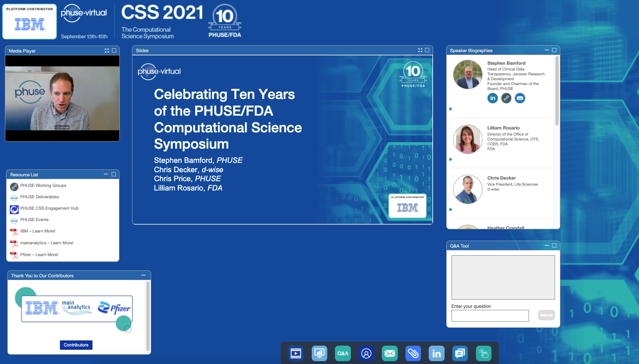Expand the Slides panel to fullscreen
Viewport: 639px width, 364px height.
point(420,50)
